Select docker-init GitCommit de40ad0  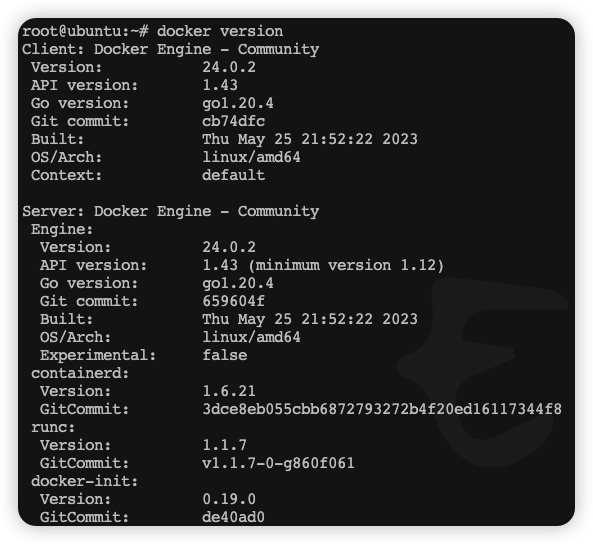[233, 517]
